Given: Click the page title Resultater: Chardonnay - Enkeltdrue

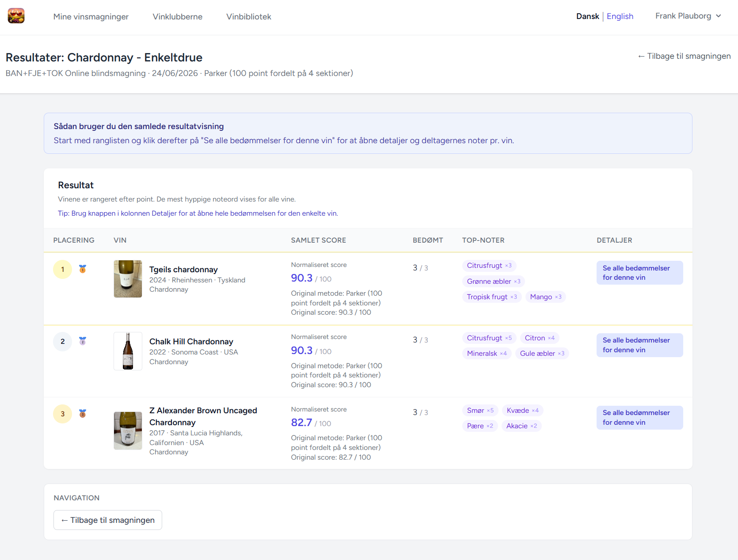Looking at the screenshot, I should (104, 57).
